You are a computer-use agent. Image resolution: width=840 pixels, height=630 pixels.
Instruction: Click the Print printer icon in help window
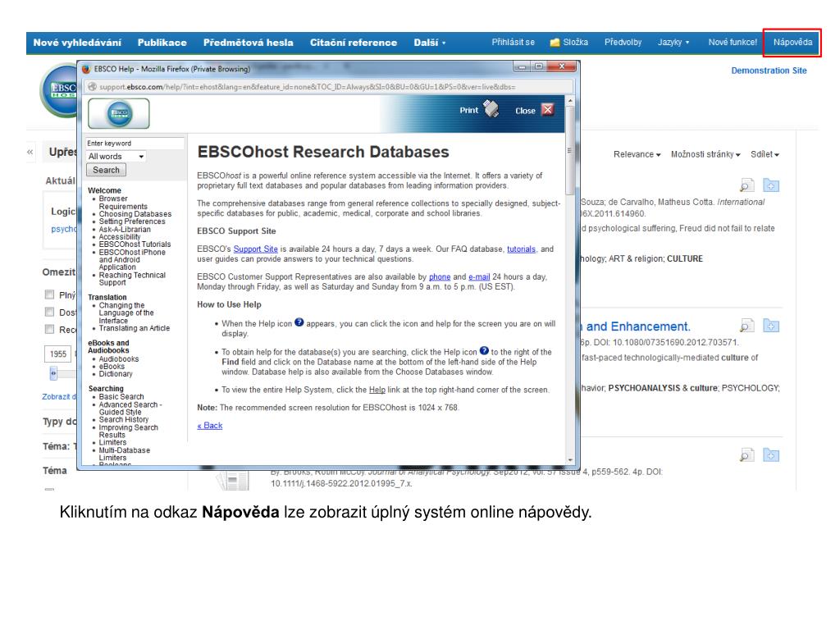point(491,109)
